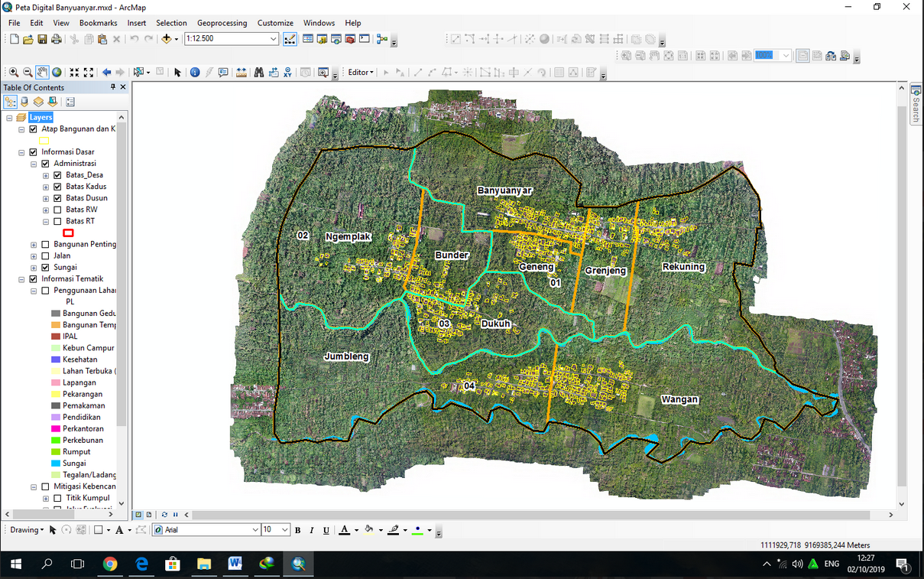Open the map scale dropdown

pos(274,39)
